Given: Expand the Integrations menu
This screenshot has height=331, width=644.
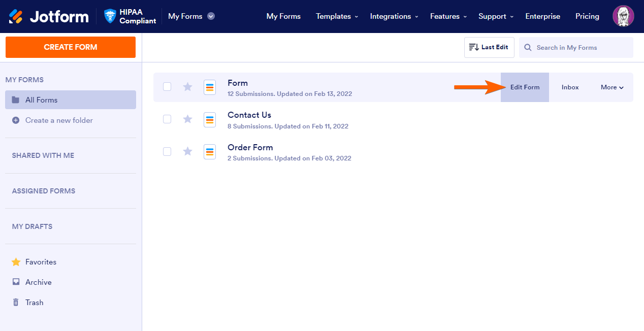Looking at the screenshot, I should pos(394,16).
